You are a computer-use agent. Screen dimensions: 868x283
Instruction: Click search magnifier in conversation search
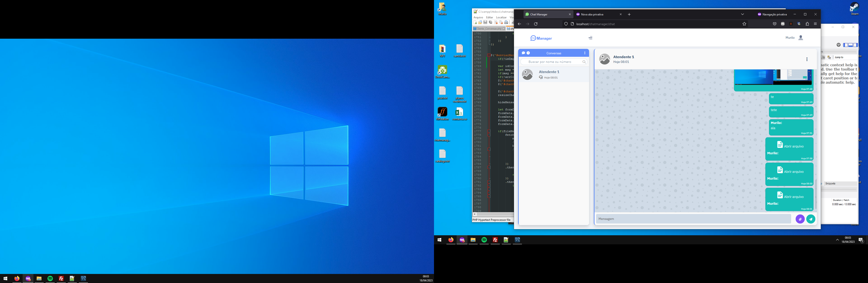(x=584, y=62)
